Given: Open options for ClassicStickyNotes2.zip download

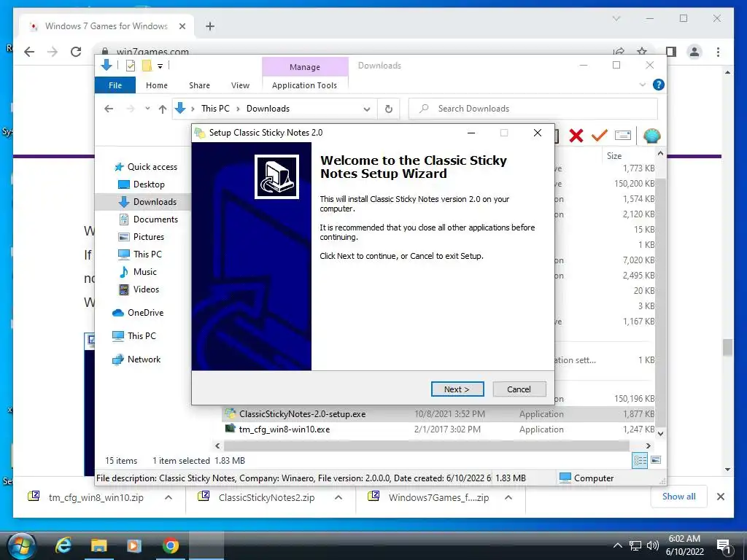Looking at the screenshot, I should point(338,497).
